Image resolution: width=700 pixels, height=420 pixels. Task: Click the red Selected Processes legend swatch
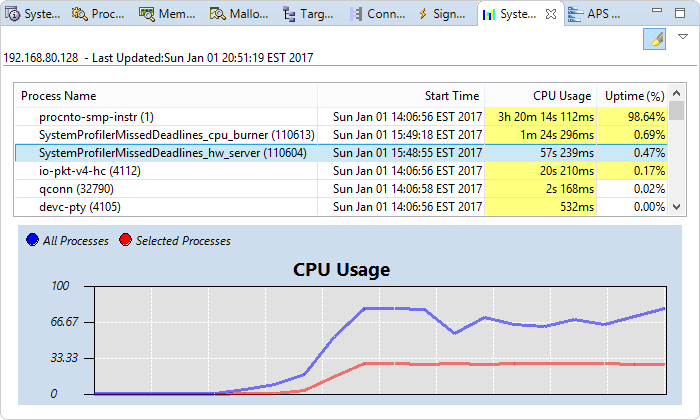[125, 240]
